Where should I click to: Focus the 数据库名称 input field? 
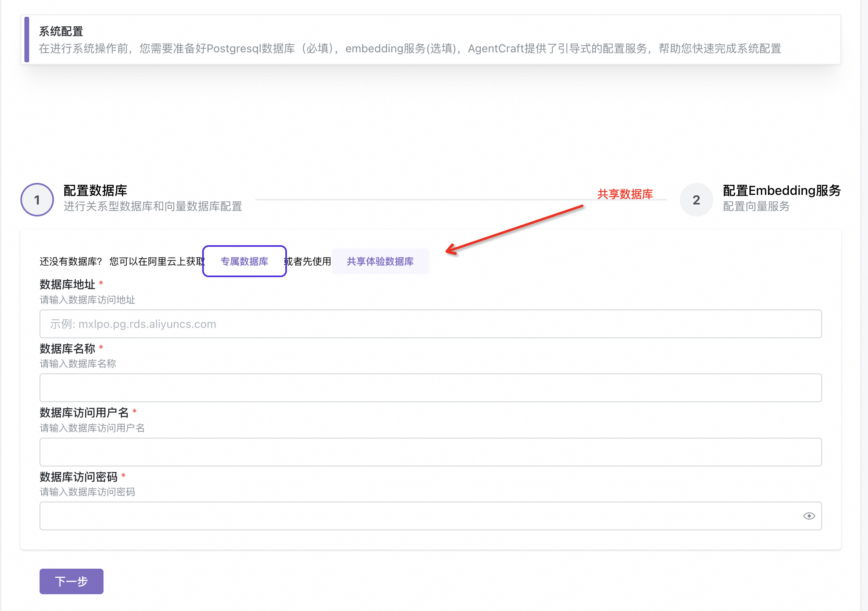coord(430,388)
